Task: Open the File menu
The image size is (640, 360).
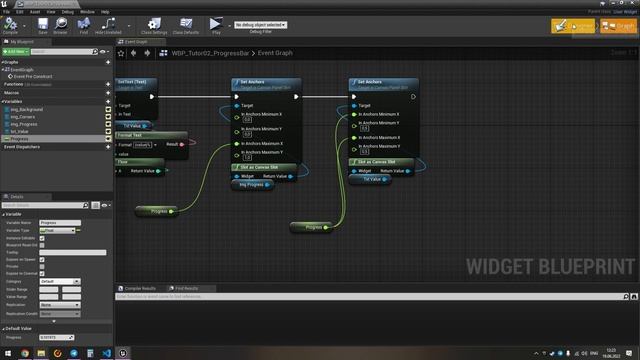Action: point(7,12)
